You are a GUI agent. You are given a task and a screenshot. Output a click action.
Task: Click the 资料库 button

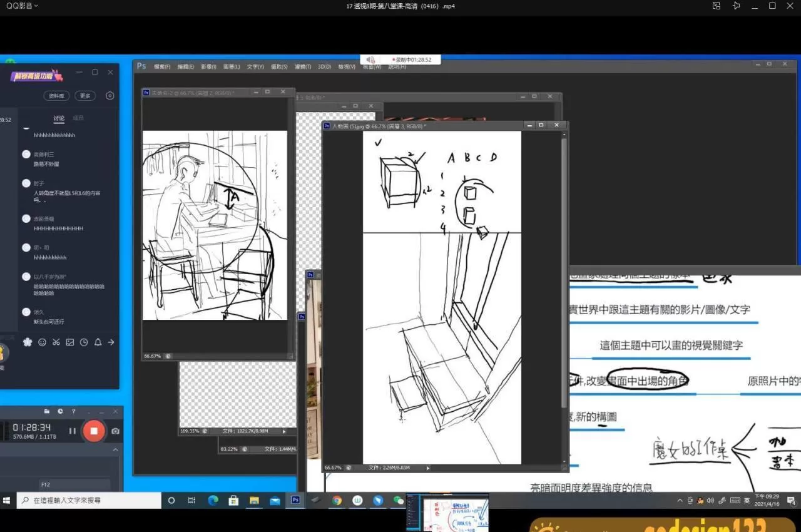pos(56,96)
